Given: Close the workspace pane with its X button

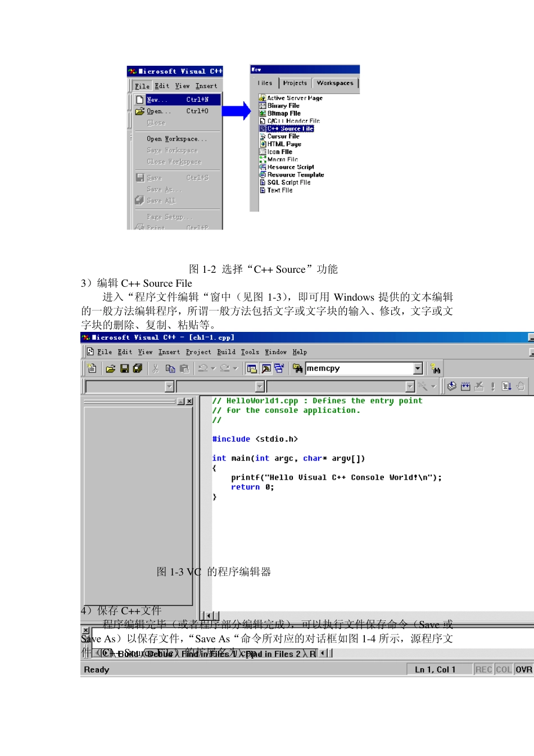Looking at the screenshot, I should pyautogui.click(x=189, y=401).
